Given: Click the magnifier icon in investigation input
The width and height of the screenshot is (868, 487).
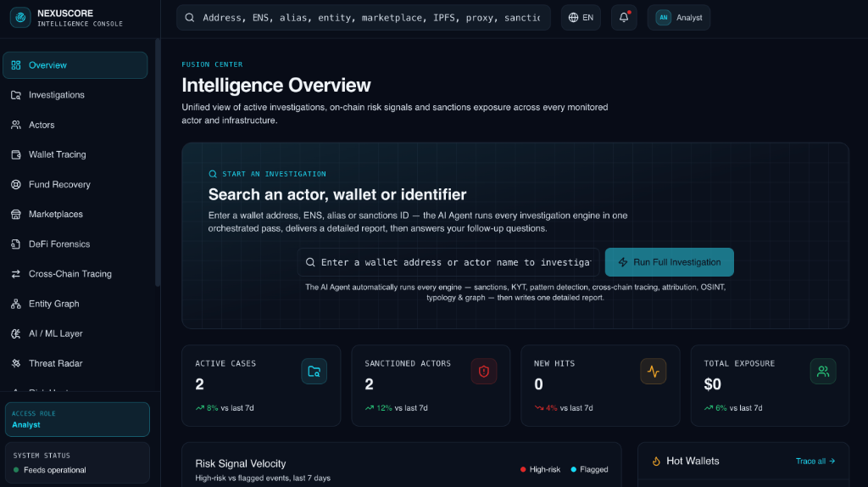Looking at the screenshot, I should (310, 263).
